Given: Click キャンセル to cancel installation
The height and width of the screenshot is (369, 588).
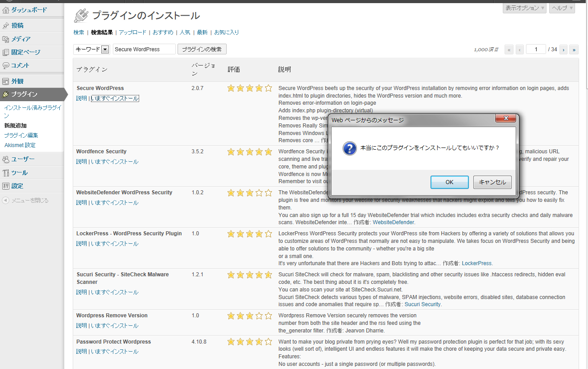Looking at the screenshot, I should tap(493, 182).
